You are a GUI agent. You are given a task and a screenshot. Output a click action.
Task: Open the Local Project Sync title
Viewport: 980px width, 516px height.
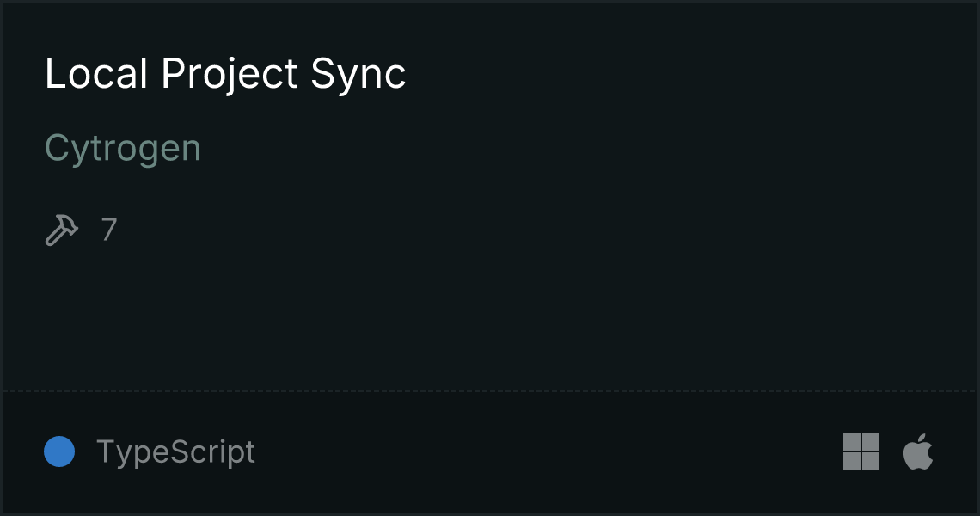point(225,74)
